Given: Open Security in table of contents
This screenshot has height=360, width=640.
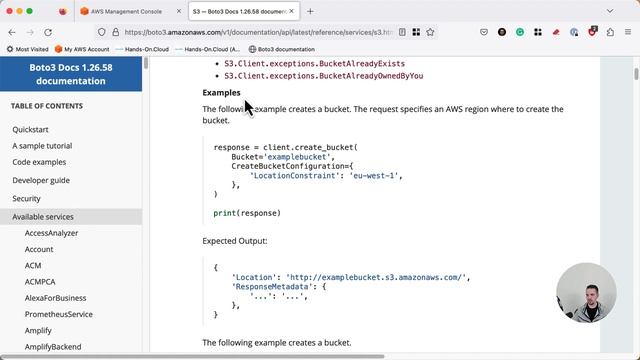Looking at the screenshot, I should tap(26, 199).
